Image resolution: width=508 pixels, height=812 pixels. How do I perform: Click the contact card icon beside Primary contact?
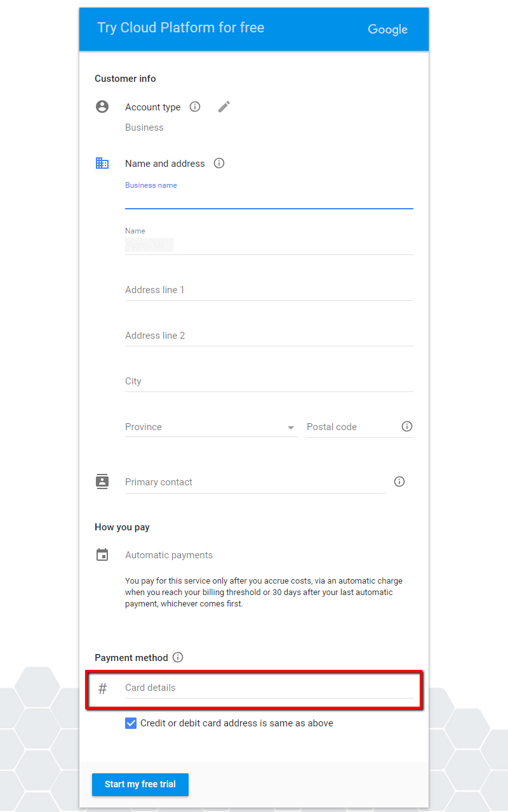pos(102,481)
